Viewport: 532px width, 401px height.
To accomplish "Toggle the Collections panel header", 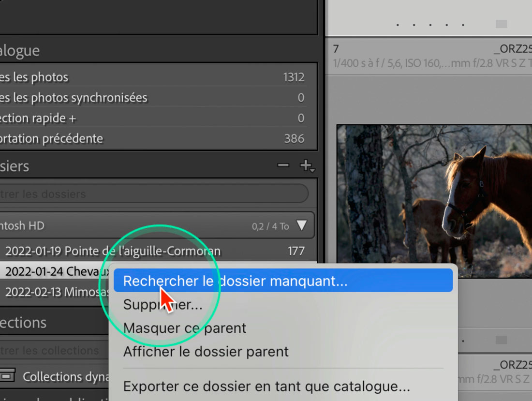I will tap(23, 323).
